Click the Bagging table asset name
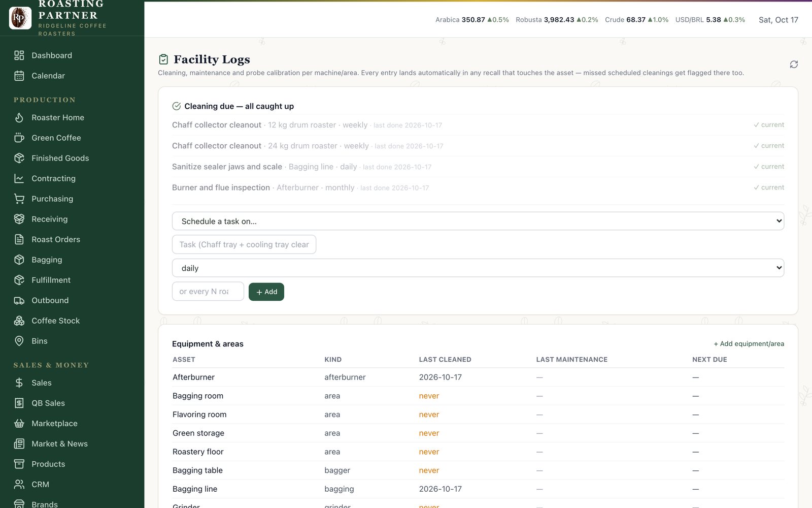The height and width of the screenshot is (508, 812). pos(197,470)
